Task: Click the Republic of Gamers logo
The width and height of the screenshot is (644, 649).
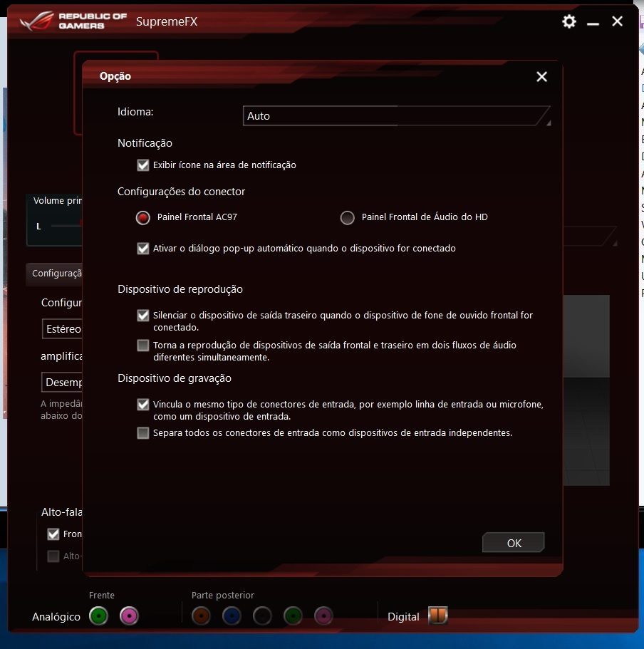Action: (73, 21)
